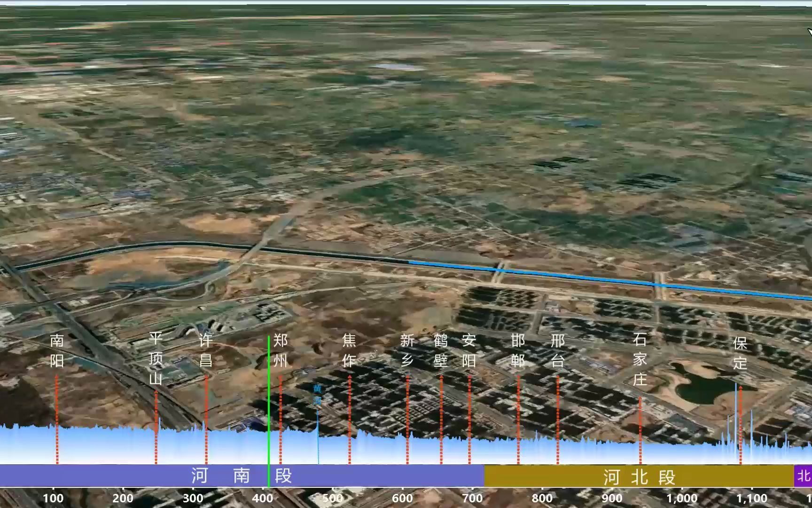This screenshot has width=812, height=508.
Task: Click the 500 tick on distance axis
Action: pos(332,498)
